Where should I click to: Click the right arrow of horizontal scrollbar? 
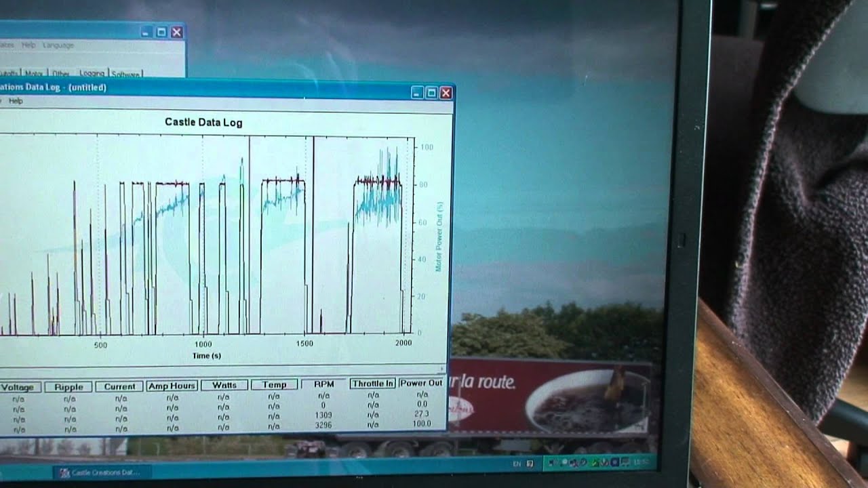[443, 369]
